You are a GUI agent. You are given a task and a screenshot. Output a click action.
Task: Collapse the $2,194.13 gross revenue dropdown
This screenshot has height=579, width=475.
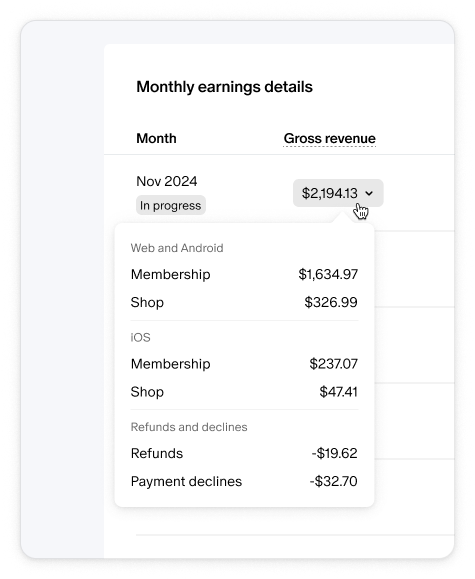338,193
